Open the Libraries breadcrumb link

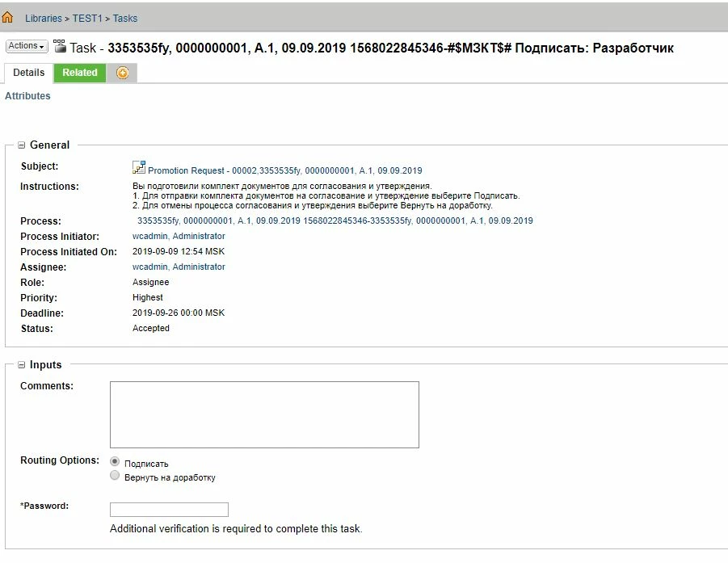tap(43, 18)
